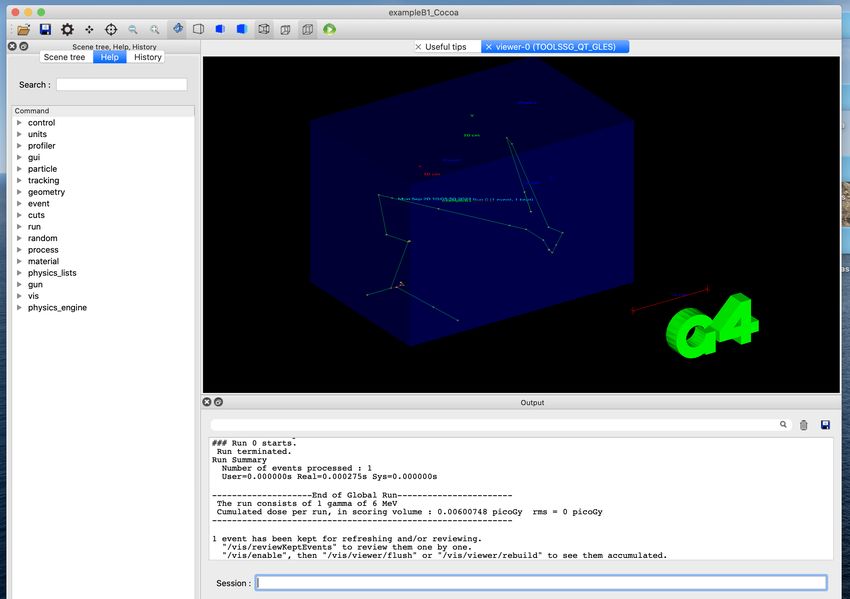Open the Useful tips tab
This screenshot has height=599, width=850.
[x=446, y=47]
